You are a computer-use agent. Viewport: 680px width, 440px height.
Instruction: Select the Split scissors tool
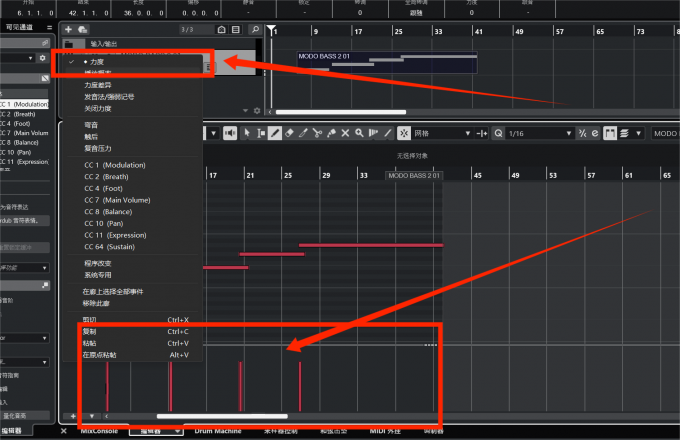(x=317, y=133)
